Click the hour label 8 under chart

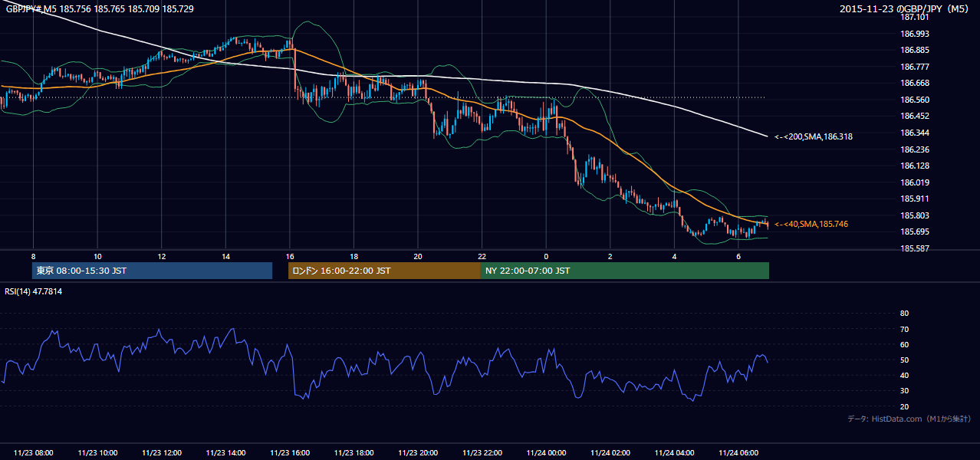[33, 256]
